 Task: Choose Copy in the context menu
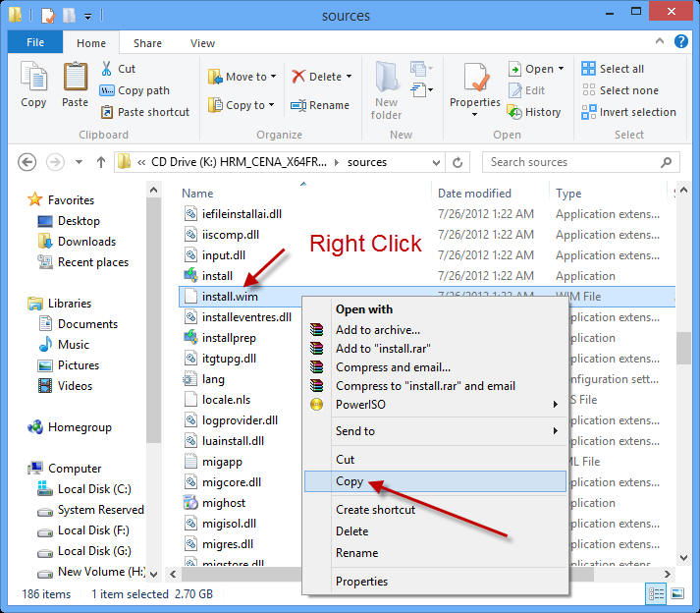(435, 481)
